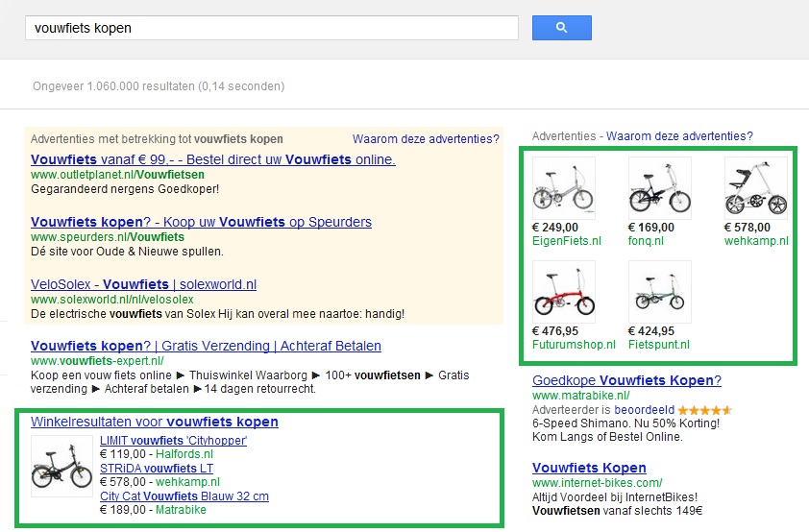Open 'Waarom deze advertenties?' in right column

679,136
